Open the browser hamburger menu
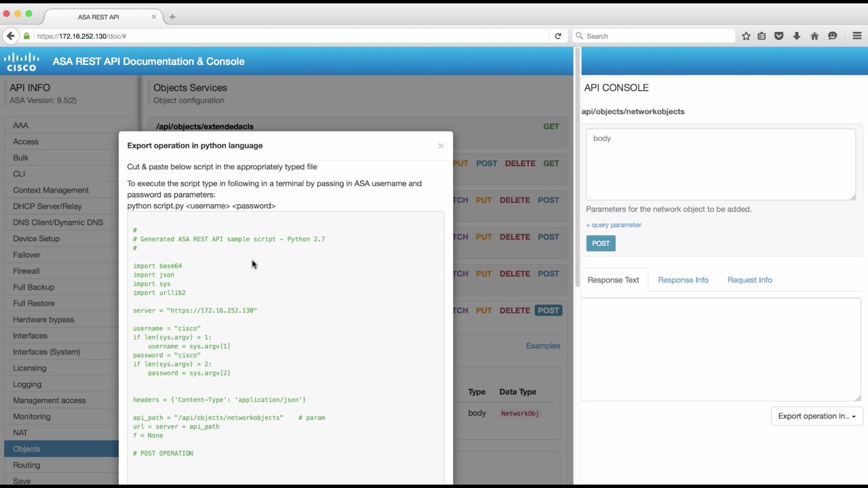This screenshot has height=488, width=868. pyautogui.click(x=856, y=36)
